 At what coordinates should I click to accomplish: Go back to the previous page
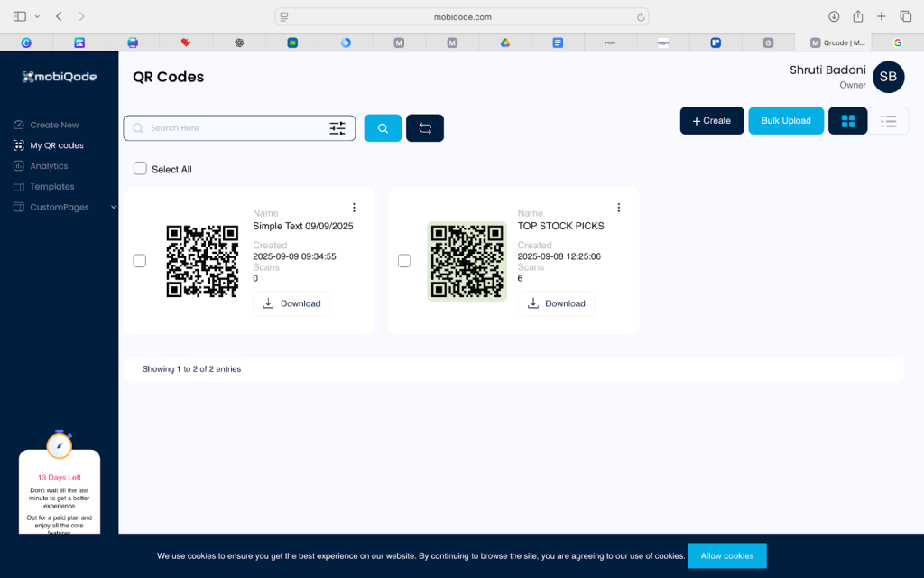(x=59, y=16)
